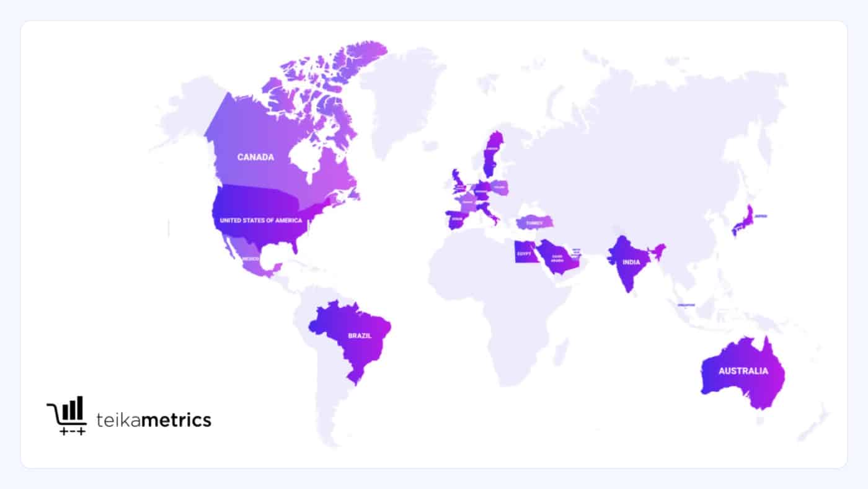
Task: Click Mexico on the world map
Action: click(x=250, y=259)
